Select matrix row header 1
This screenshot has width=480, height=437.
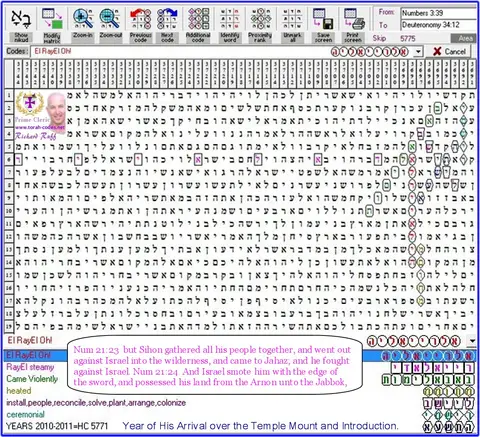[9, 95]
